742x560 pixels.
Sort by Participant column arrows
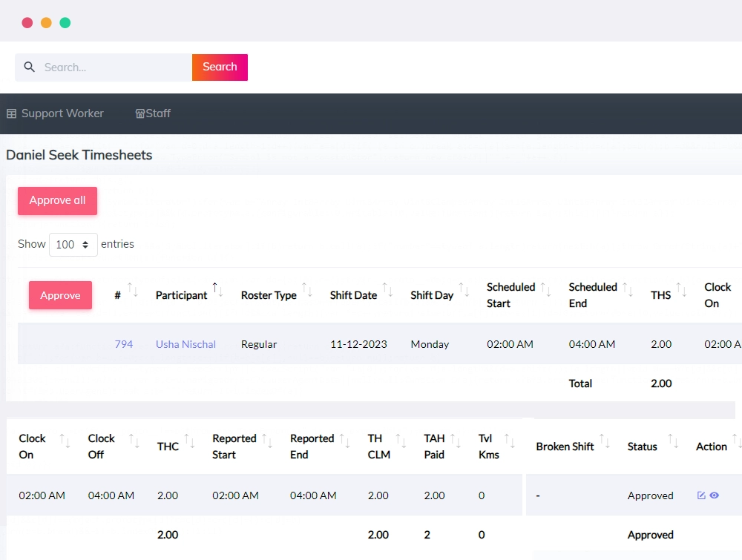click(x=217, y=290)
